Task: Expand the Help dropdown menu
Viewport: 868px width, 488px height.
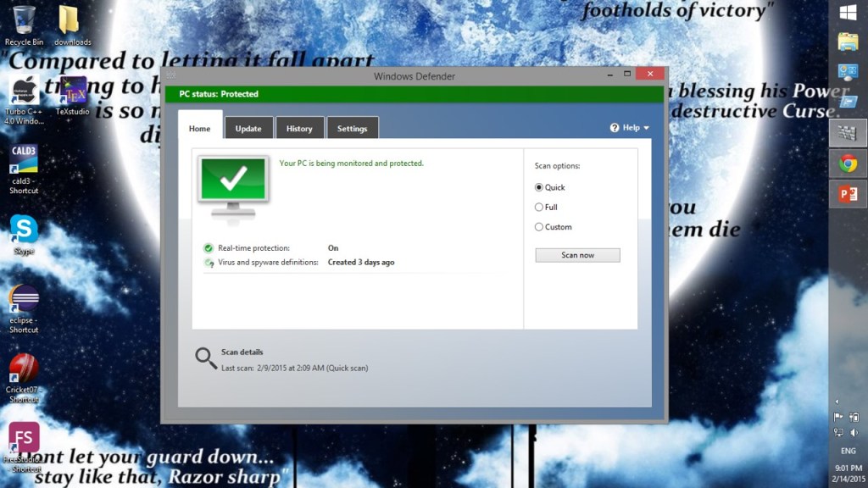Action: [629, 128]
